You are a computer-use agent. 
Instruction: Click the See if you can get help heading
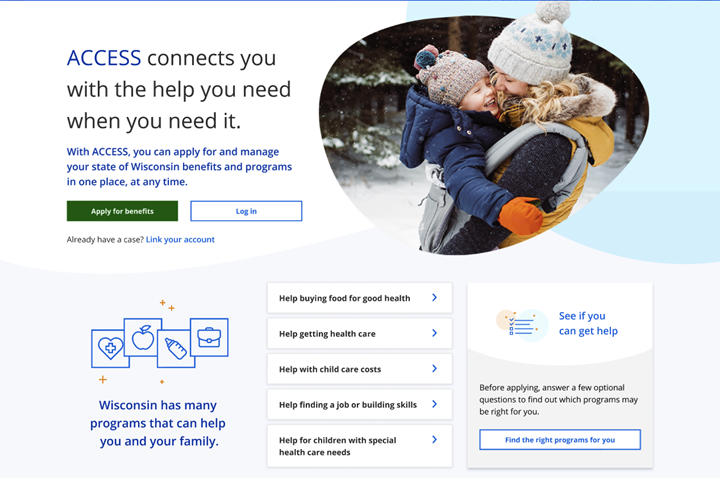click(x=588, y=323)
